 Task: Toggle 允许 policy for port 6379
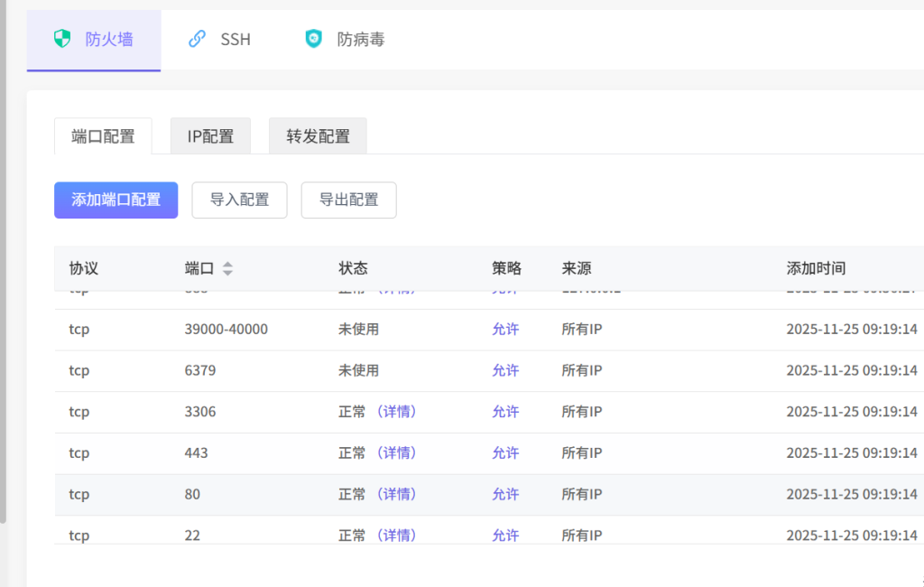(x=505, y=370)
